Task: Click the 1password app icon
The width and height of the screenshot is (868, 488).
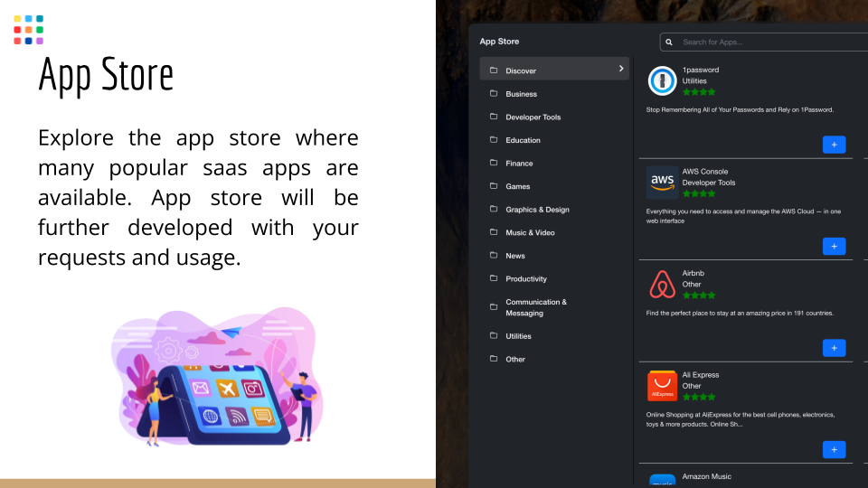Action: [x=662, y=80]
